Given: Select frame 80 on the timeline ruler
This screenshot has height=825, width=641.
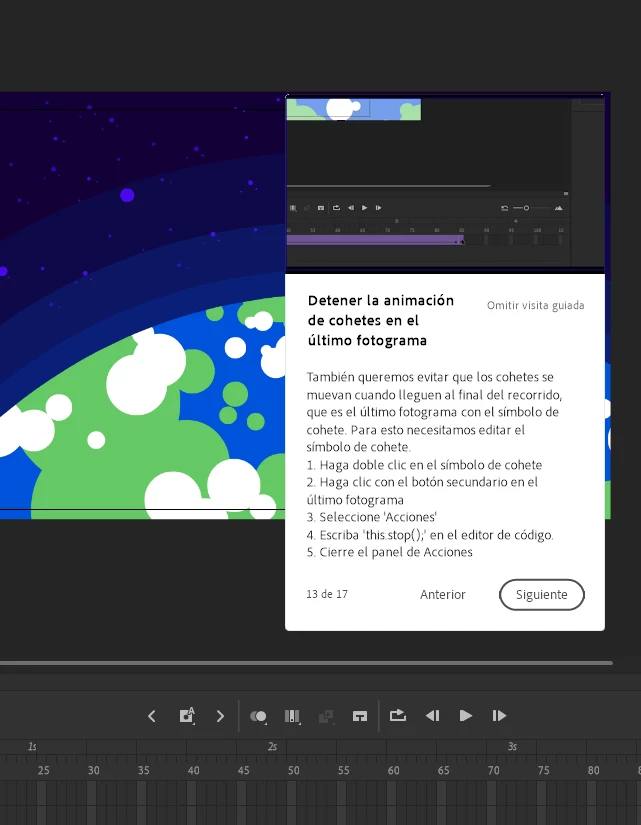Looking at the screenshot, I should (x=593, y=770).
